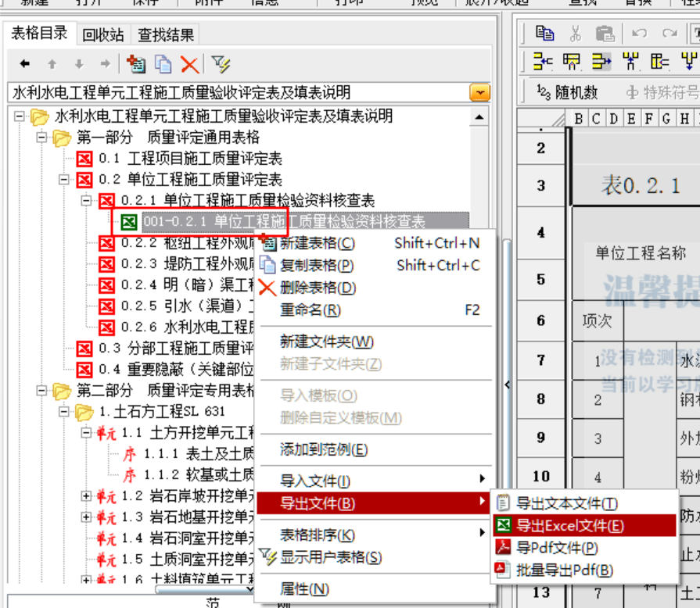Open the 查找结果 tab
The image size is (700, 608).
pyautogui.click(x=166, y=35)
